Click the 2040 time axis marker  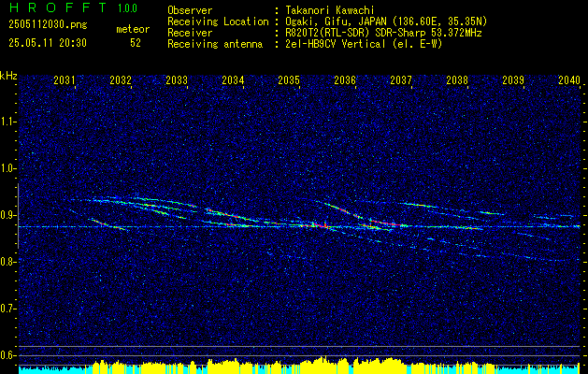coord(569,80)
